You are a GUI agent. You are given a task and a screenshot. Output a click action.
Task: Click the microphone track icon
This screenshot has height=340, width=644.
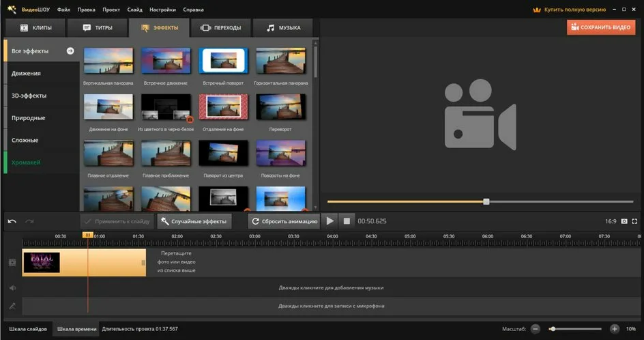point(12,307)
